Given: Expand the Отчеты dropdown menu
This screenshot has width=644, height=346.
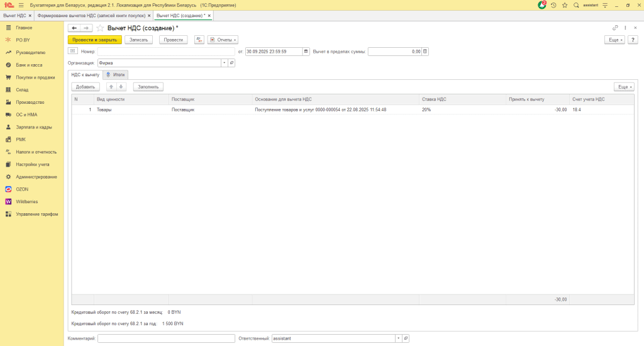Looking at the screenshot, I should (223, 40).
